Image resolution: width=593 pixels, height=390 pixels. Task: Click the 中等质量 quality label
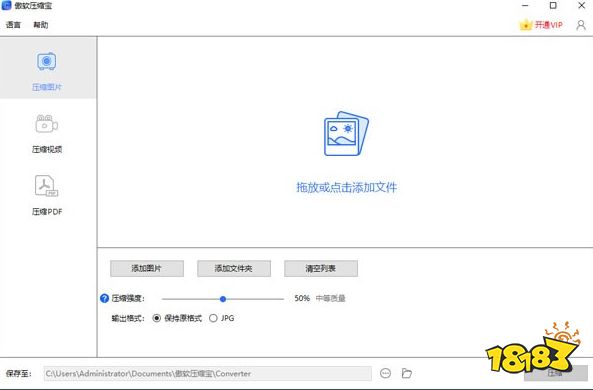click(x=330, y=298)
